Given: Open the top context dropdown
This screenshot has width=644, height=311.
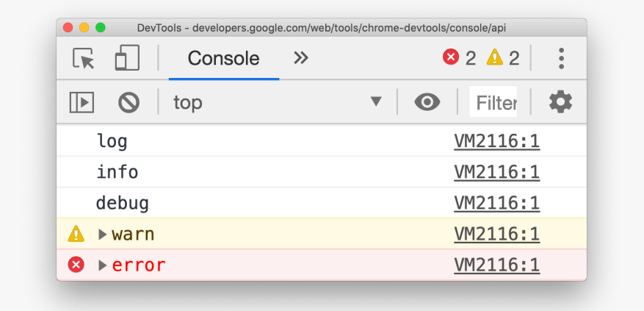Looking at the screenshot, I should 278,102.
